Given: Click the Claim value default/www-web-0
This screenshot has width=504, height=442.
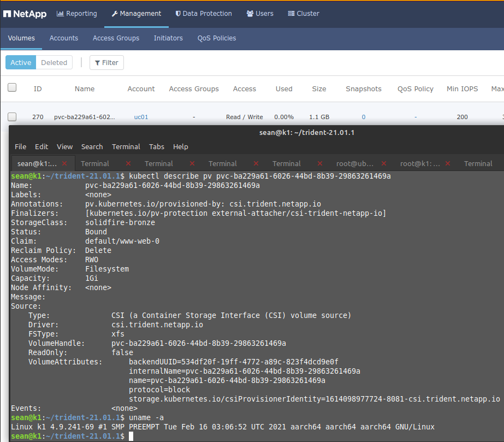Looking at the screenshot, I should point(122,241).
